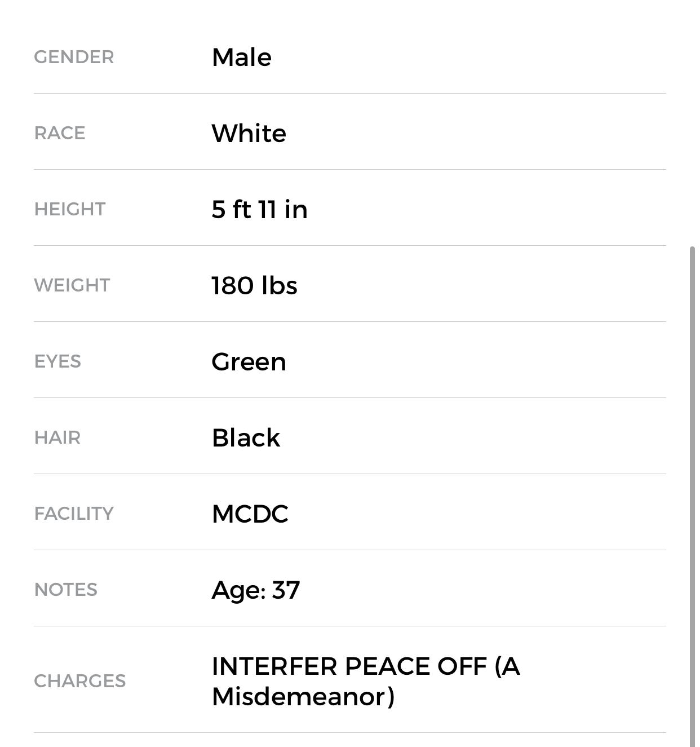Click the GENDER field label
700x747 pixels.
(74, 57)
